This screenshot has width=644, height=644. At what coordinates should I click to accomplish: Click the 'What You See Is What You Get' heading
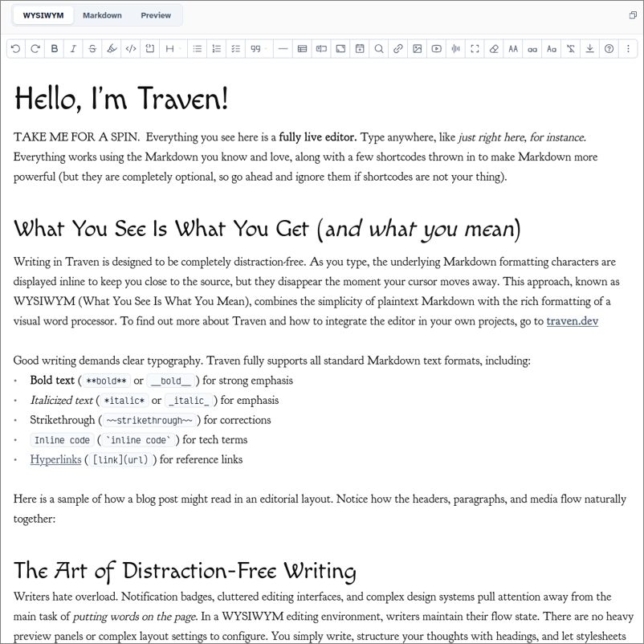click(x=267, y=229)
